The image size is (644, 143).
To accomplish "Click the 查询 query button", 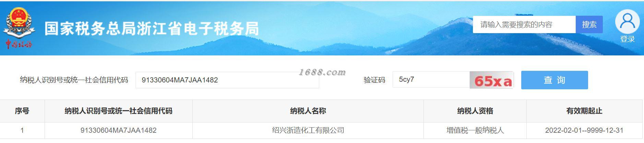I will [554, 80].
